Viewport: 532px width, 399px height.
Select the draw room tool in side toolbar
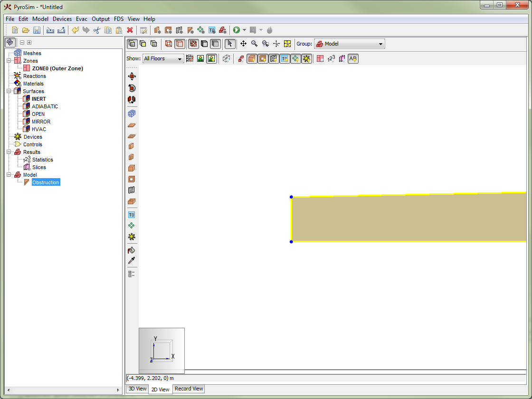[x=132, y=201]
